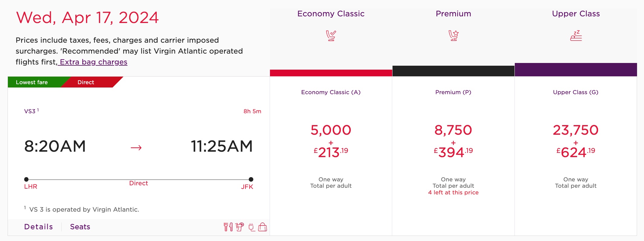Select the Premium seat-with-star icon
The image size is (644, 241).
453,35
